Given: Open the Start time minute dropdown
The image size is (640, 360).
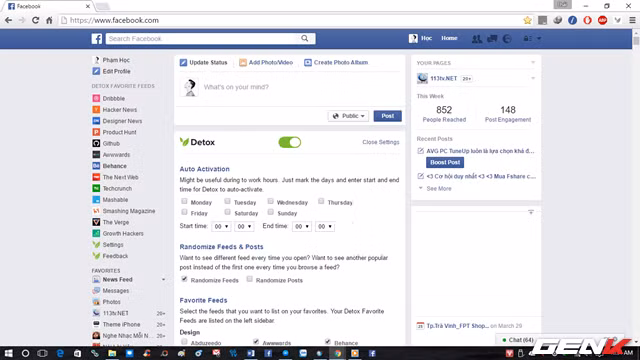Looking at the screenshot, I should [244, 227].
